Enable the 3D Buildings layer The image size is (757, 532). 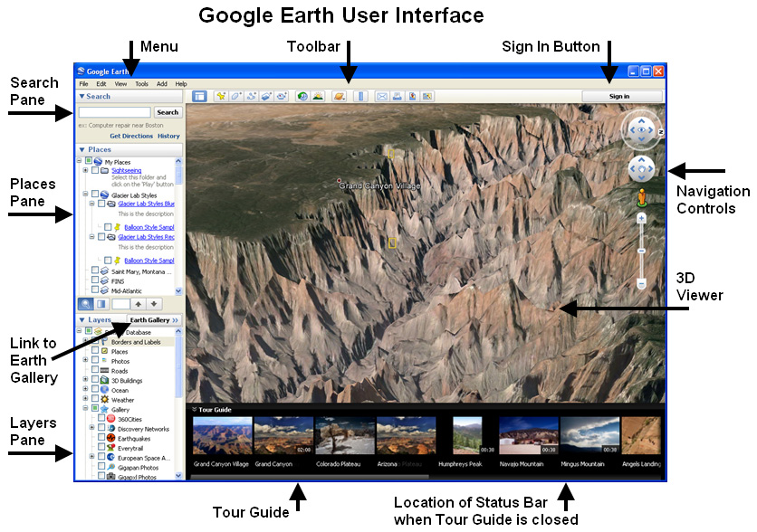point(95,380)
